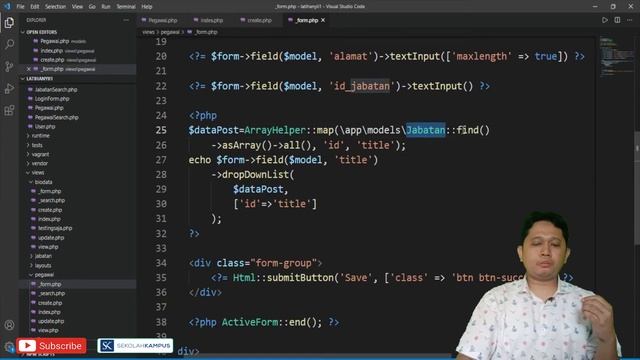Click the Run file play icon

(x=604, y=20)
